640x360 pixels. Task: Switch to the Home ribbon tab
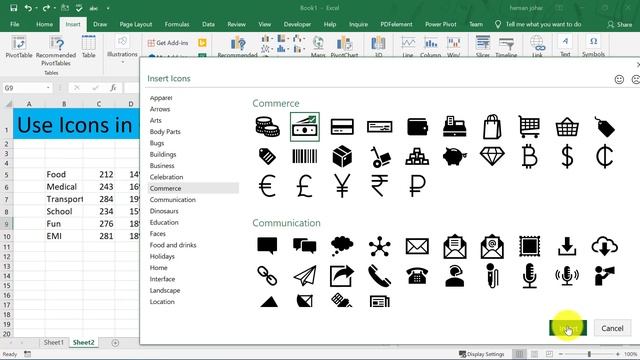[x=44, y=24]
